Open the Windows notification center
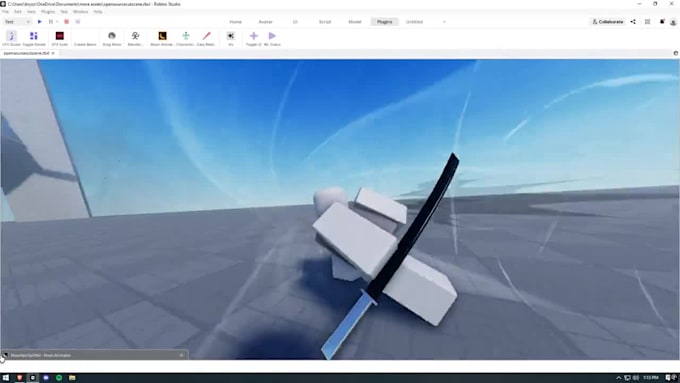680x383 pixels. tap(669, 378)
